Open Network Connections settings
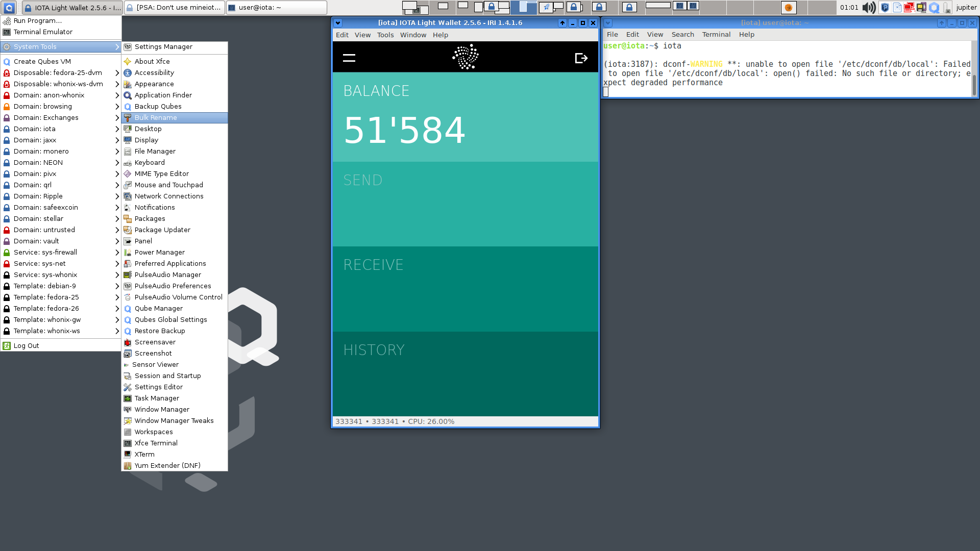Image resolution: width=980 pixels, height=551 pixels. [x=175, y=196]
